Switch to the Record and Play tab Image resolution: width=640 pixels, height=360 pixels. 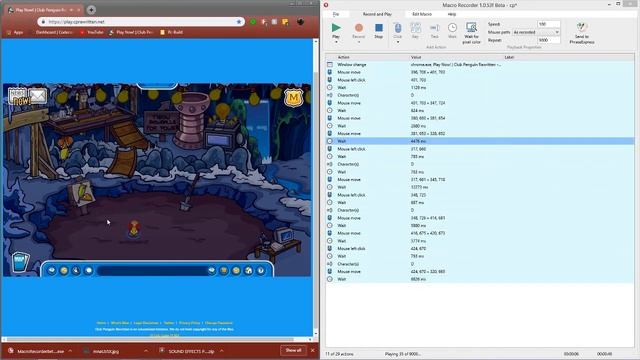377,14
